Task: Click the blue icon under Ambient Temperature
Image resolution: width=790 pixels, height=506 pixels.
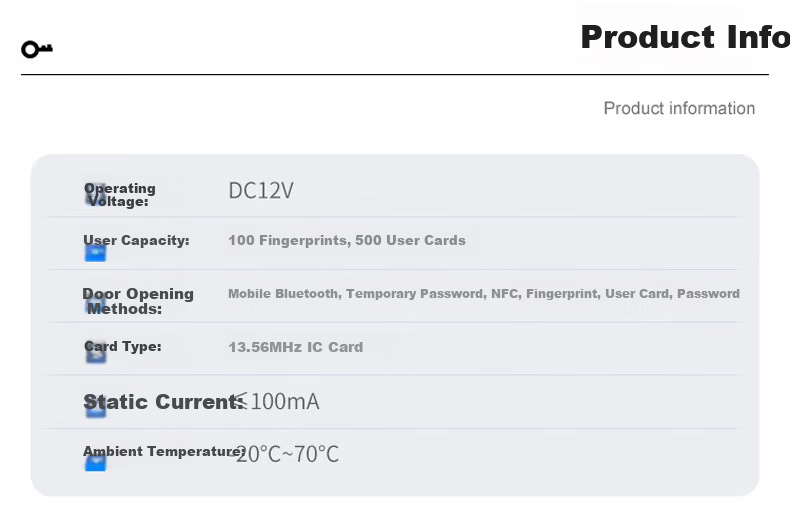Action: (x=95, y=462)
